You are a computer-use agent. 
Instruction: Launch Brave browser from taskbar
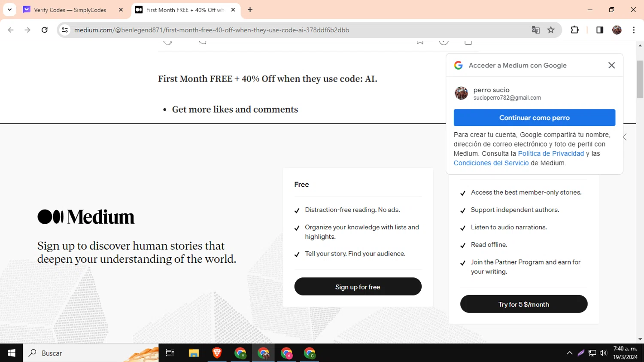pyautogui.click(x=217, y=353)
